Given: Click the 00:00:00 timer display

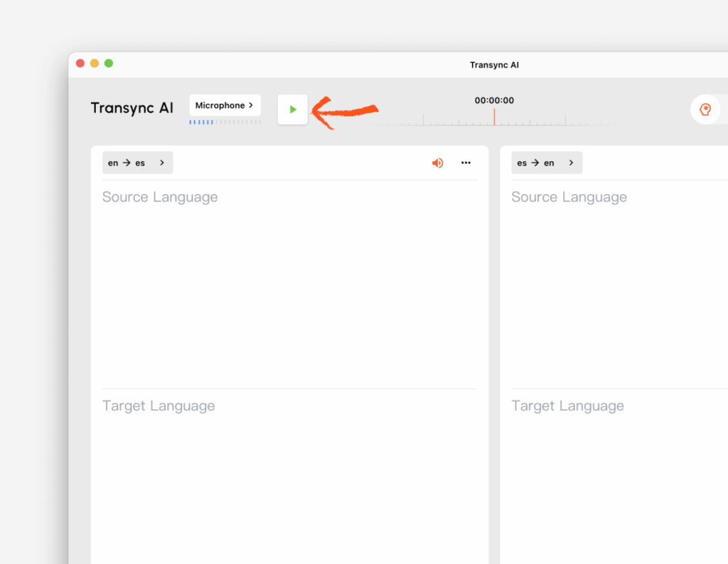Looking at the screenshot, I should pyautogui.click(x=494, y=100).
